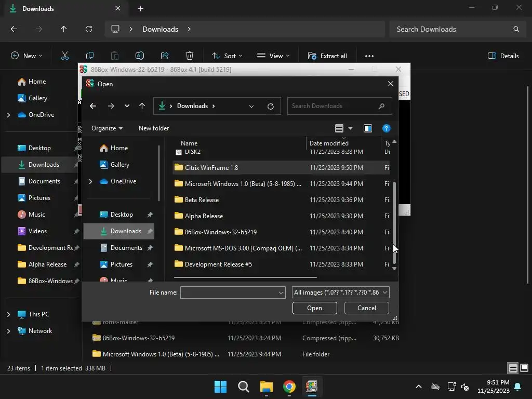This screenshot has height=399, width=532.
Task: Open the Windows Start menu
Action: (x=220, y=387)
